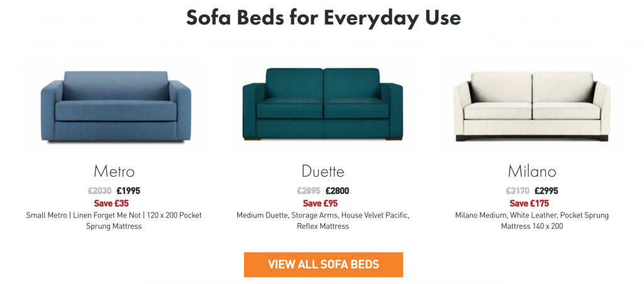The height and width of the screenshot is (284, 644).
Task: Click the Metro sale price £1995
Action: click(x=128, y=191)
